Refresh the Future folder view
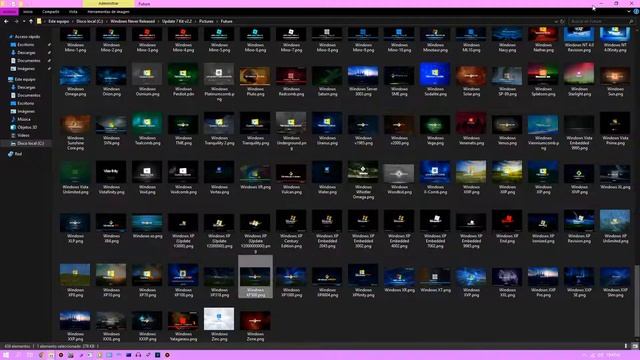Viewport: 640px width, 360px height. coord(562,21)
